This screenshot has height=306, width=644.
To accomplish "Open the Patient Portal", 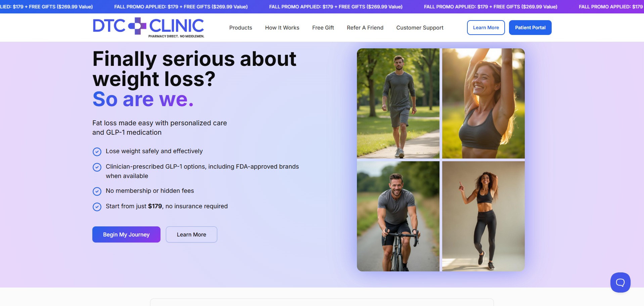I will [x=530, y=28].
